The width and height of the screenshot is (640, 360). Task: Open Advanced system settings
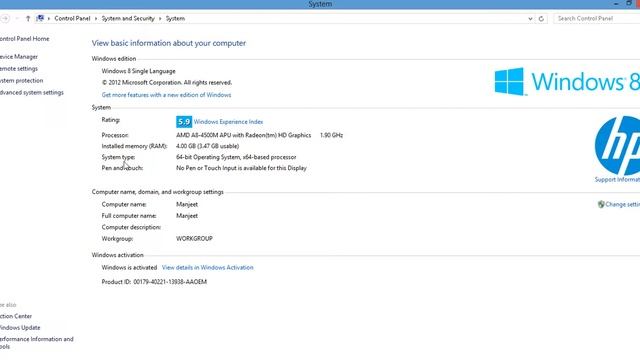pos(31,93)
